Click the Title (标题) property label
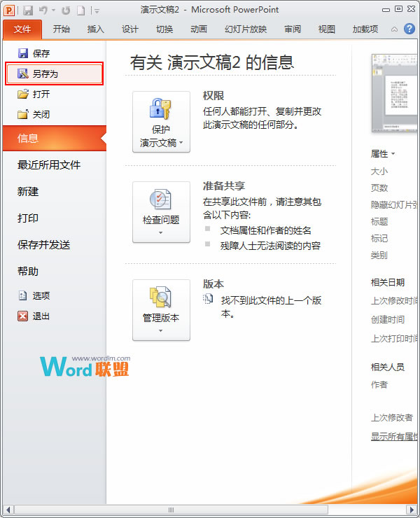The image size is (420, 518). (x=379, y=221)
